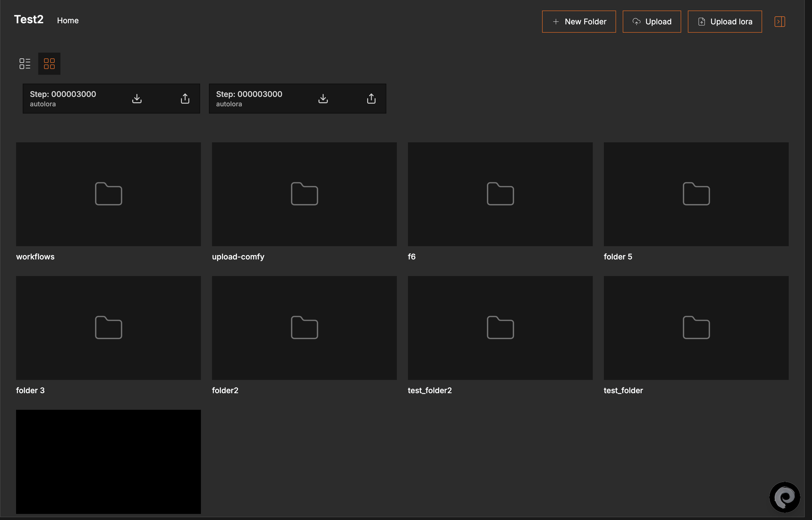Open the test_folder2 folder
Viewport: 812px width, 520px height.
(500, 328)
